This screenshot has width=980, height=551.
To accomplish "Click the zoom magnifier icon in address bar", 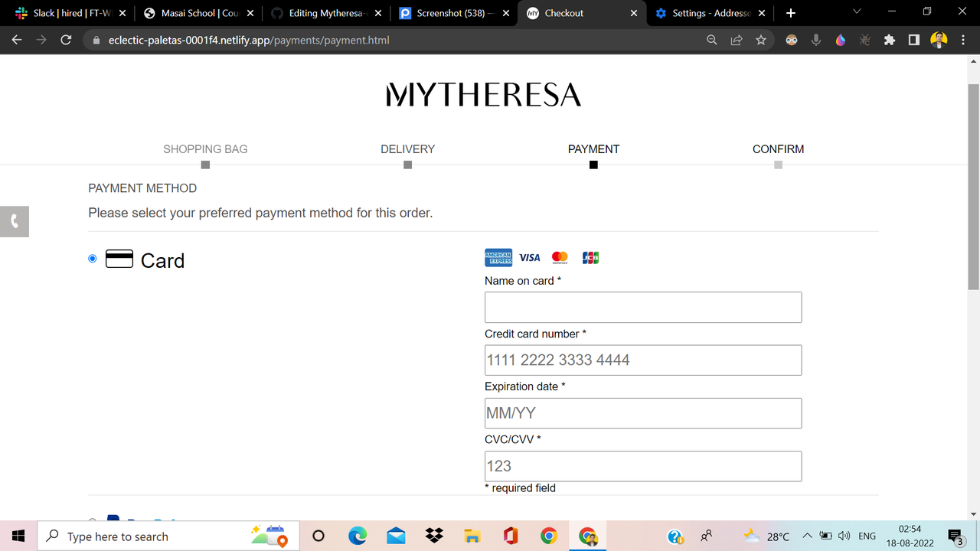I will point(712,40).
